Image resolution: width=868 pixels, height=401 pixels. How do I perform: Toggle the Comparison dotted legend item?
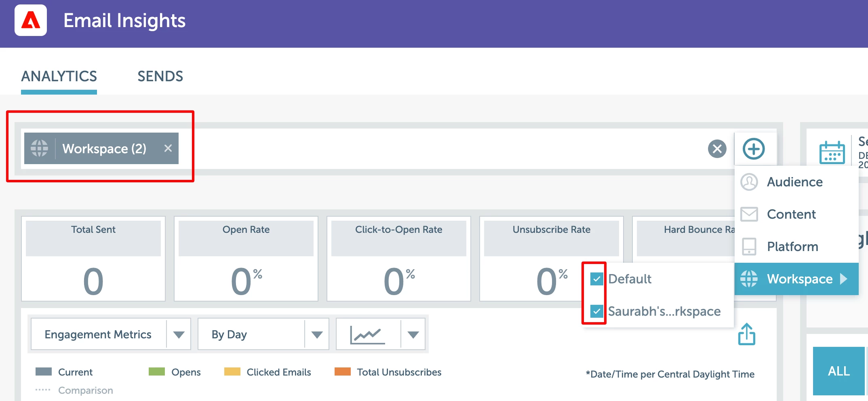(74, 390)
